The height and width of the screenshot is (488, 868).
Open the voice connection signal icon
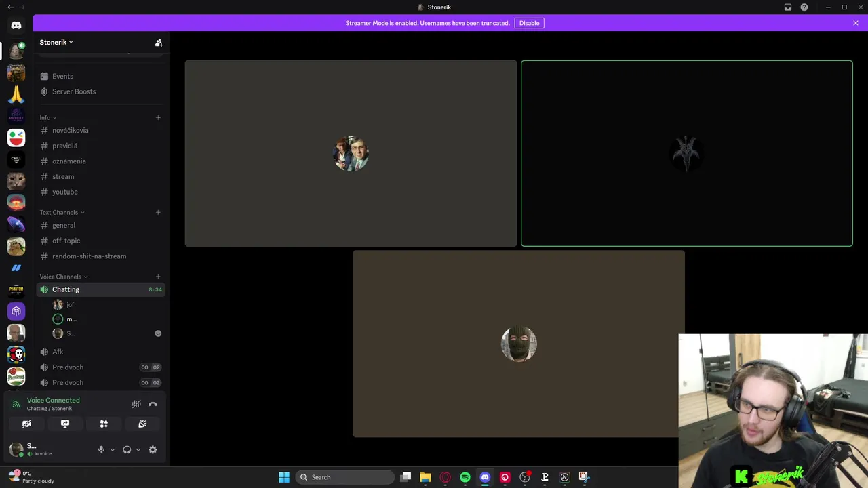pos(16,404)
